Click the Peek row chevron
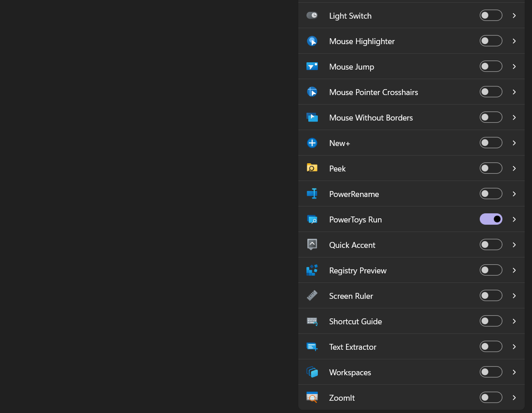This screenshot has width=532, height=413. point(514,168)
